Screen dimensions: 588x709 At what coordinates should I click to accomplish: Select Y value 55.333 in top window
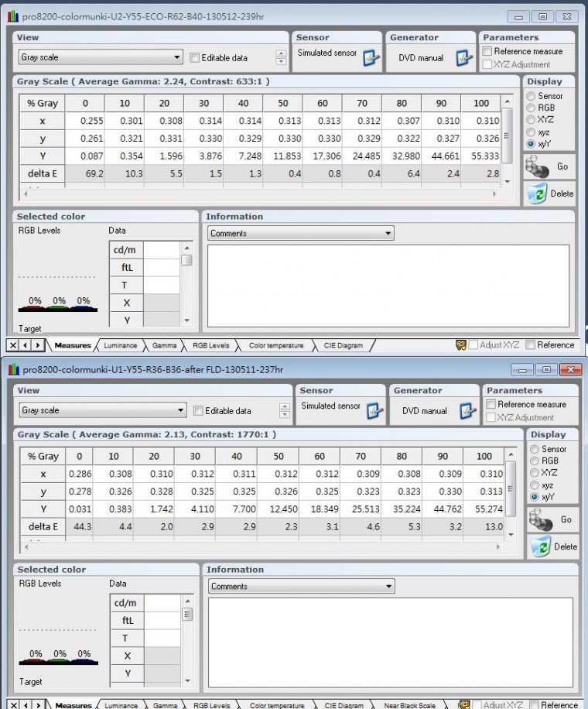pyautogui.click(x=481, y=156)
